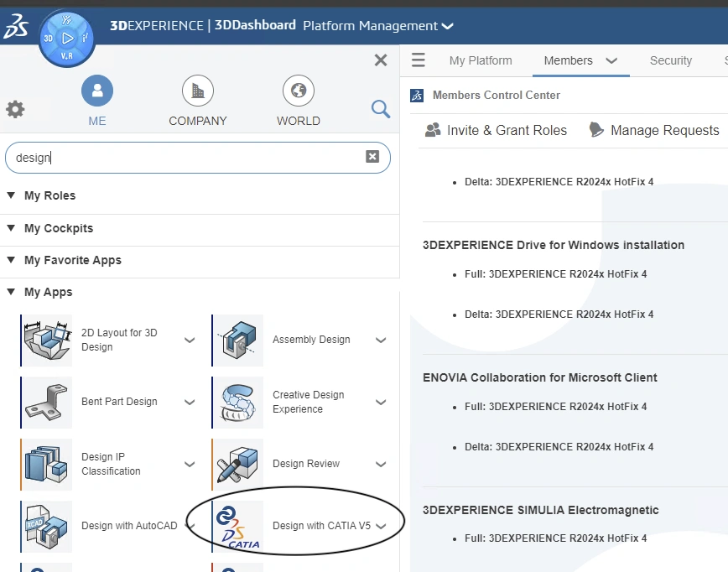Launch Assembly Design app icon
The image size is (728, 572).
coord(238,340)
